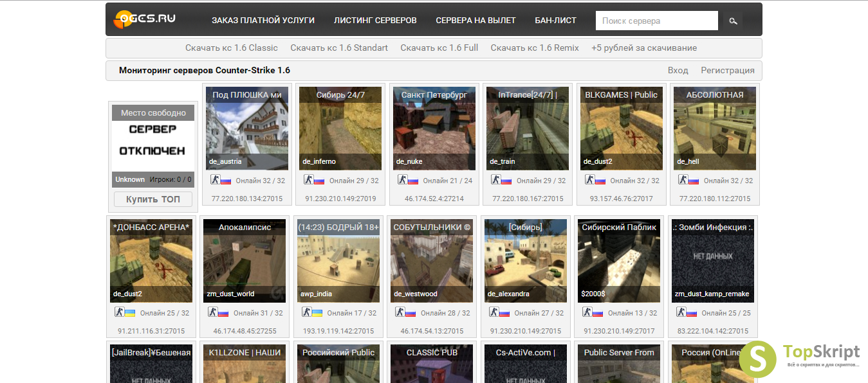Screen dimensions: 868x383
Task: Click Counter-Strike icon on BLKGAMES Public server
Action: pyautogui.click(x=590, y=180)
